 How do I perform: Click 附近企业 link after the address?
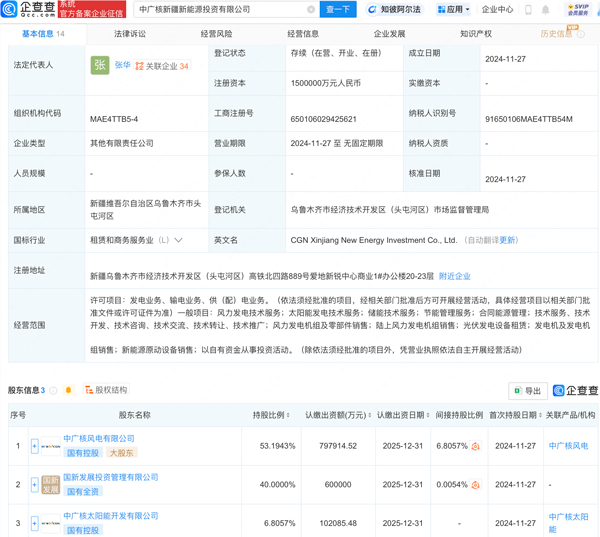pyautogui.click(x=455, y=276)
